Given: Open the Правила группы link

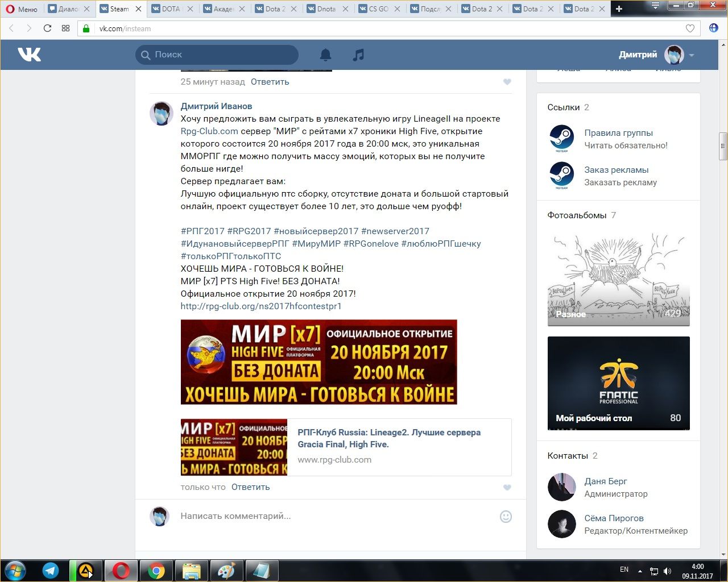Looking at the screenshot, I should 618,133.
